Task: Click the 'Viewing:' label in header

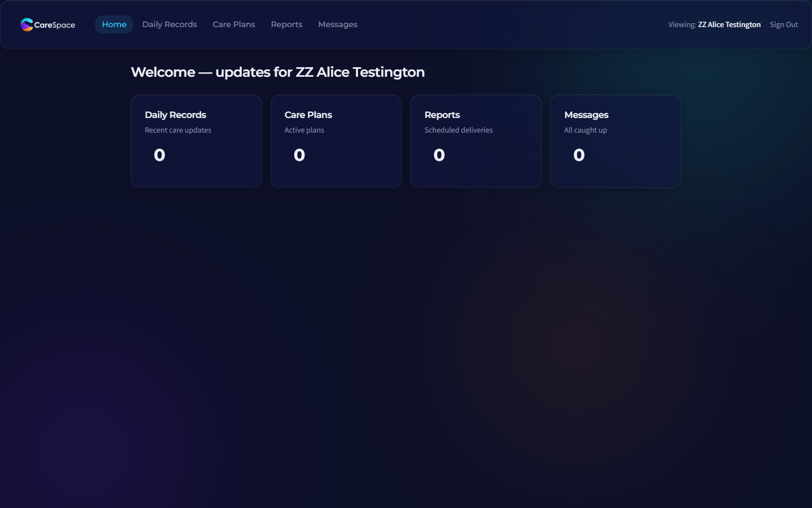Action: [x=682, y=24]
